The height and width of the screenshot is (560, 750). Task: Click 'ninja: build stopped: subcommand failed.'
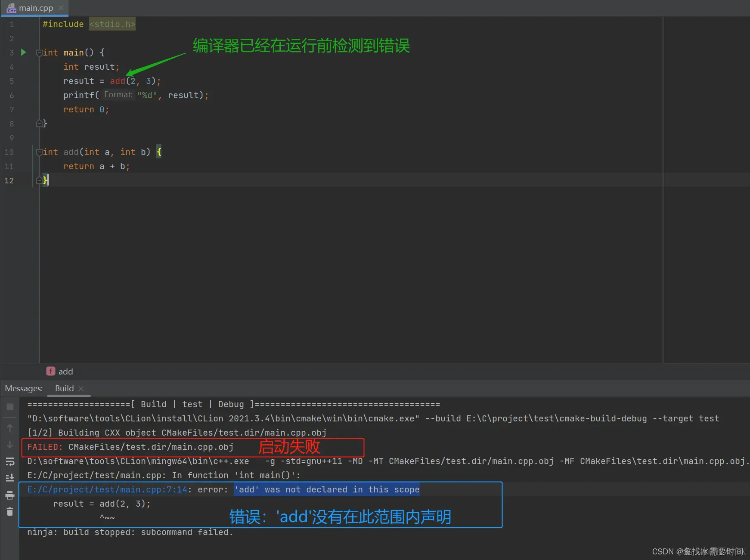pos(130,532)
